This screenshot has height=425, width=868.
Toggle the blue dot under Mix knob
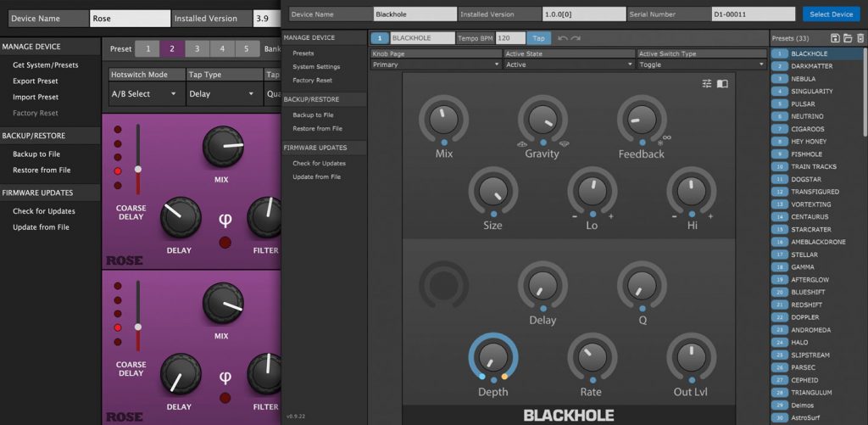coord(444,143)
